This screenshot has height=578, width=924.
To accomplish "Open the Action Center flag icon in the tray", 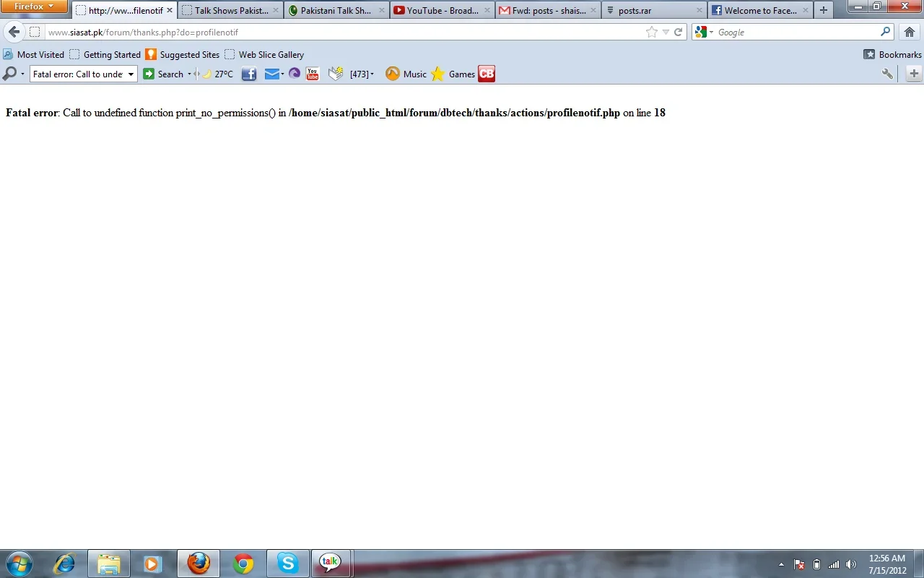I will pyautogui.click(x=799, y=564).
